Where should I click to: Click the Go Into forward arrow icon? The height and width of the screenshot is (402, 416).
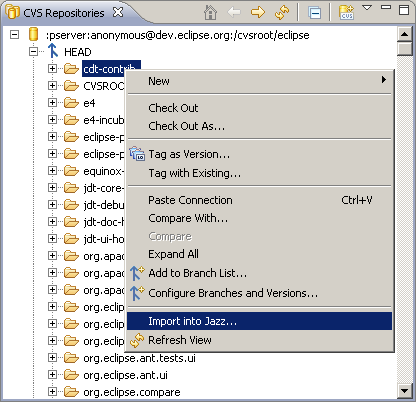(x=258, y=13)
